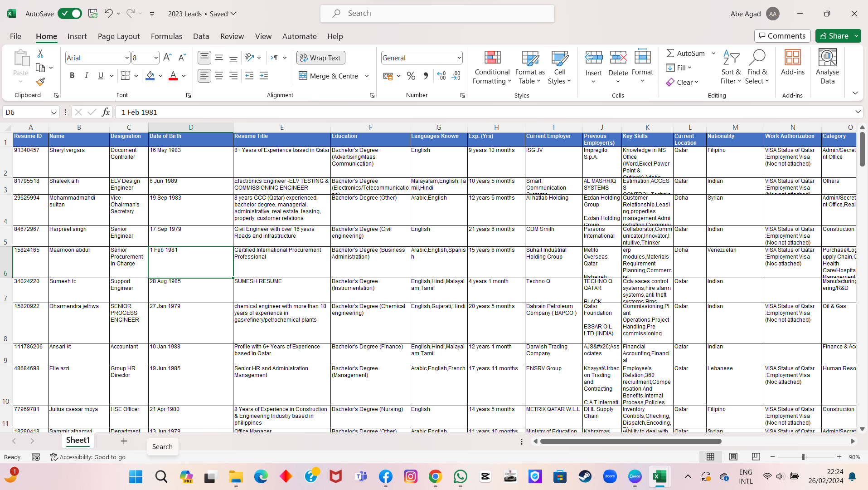The width and height of the screenshot is (868, 490).
Task: Click the Increase Indent icon
Action: click(264, 76)
